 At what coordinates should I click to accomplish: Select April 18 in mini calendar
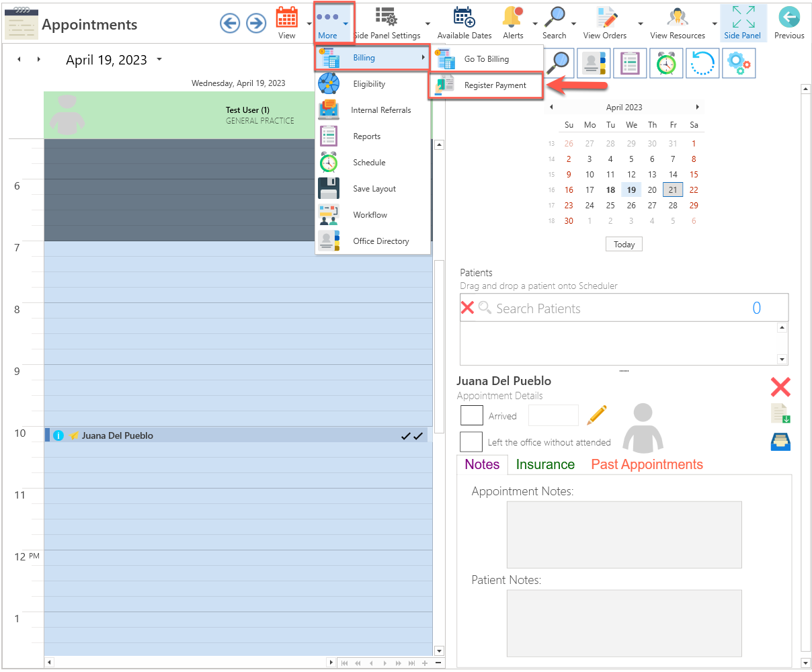[x=610, y=190]
